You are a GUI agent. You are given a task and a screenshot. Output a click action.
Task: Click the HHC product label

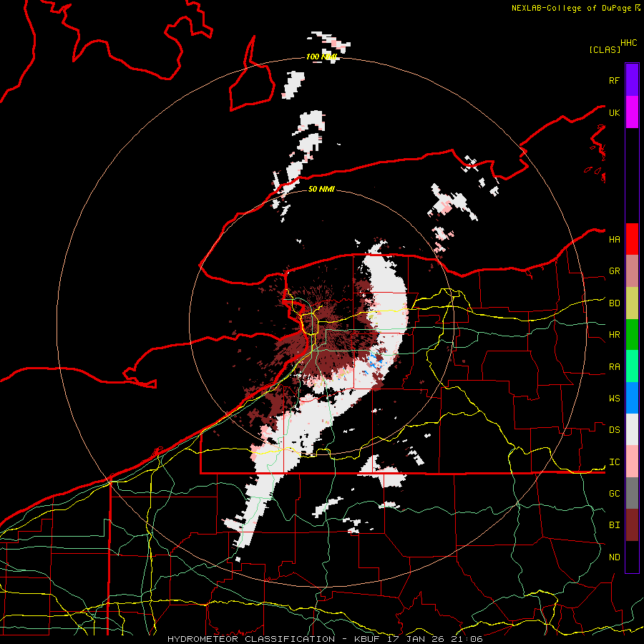click(629, 43)
